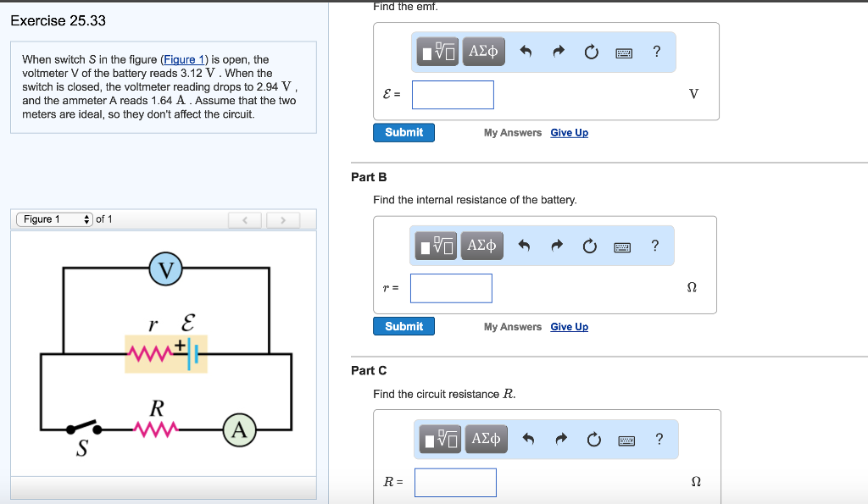Reset the answer in Part C
Viewport: 868px width, 504px height.
(594, 439)
